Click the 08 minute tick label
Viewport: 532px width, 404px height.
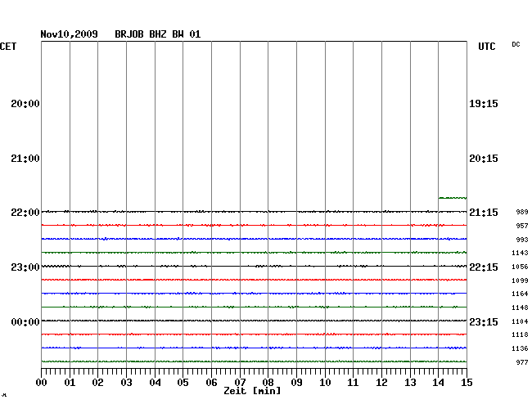click(x=268, y=383)
